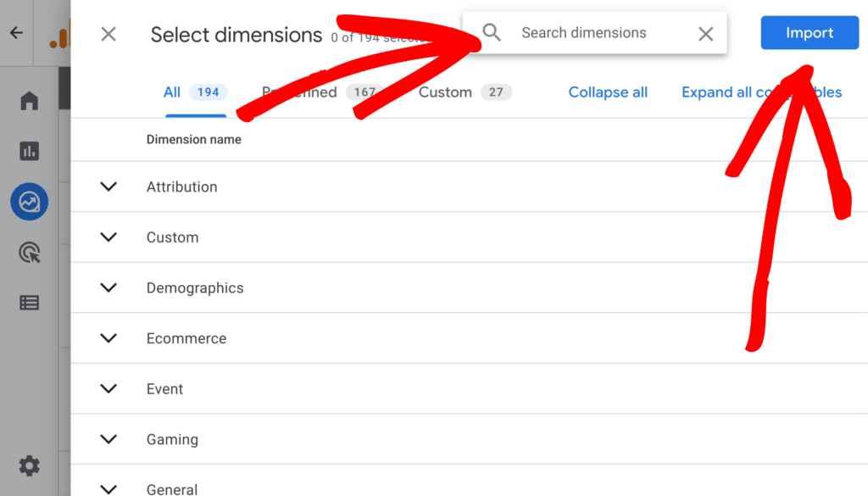Click the Collapse all link

[x=608, y=92]
